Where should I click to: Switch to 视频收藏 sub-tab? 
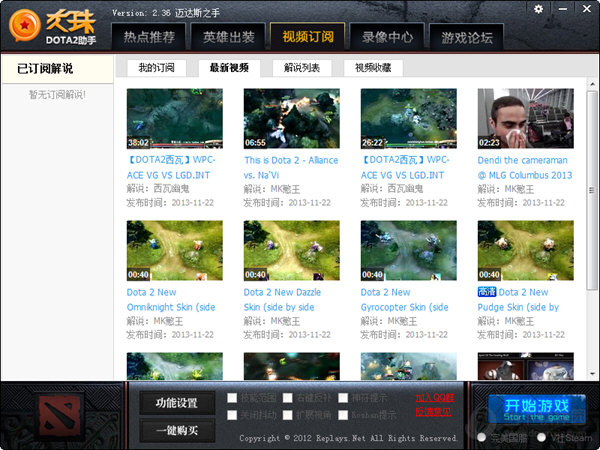pos(373,68)
